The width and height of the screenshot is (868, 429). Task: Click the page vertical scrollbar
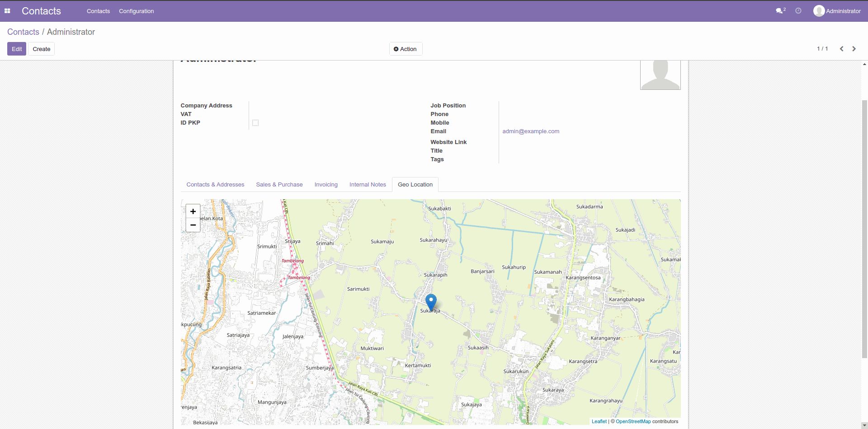pos(864,226)
